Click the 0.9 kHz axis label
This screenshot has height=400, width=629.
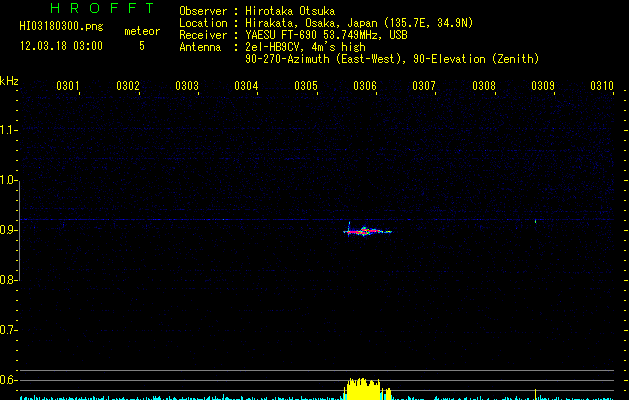click(8, 230)
